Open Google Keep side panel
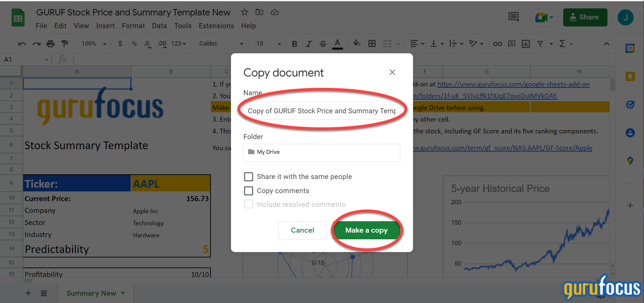This screenshot has width=644, height=303. tap(630, 76)
